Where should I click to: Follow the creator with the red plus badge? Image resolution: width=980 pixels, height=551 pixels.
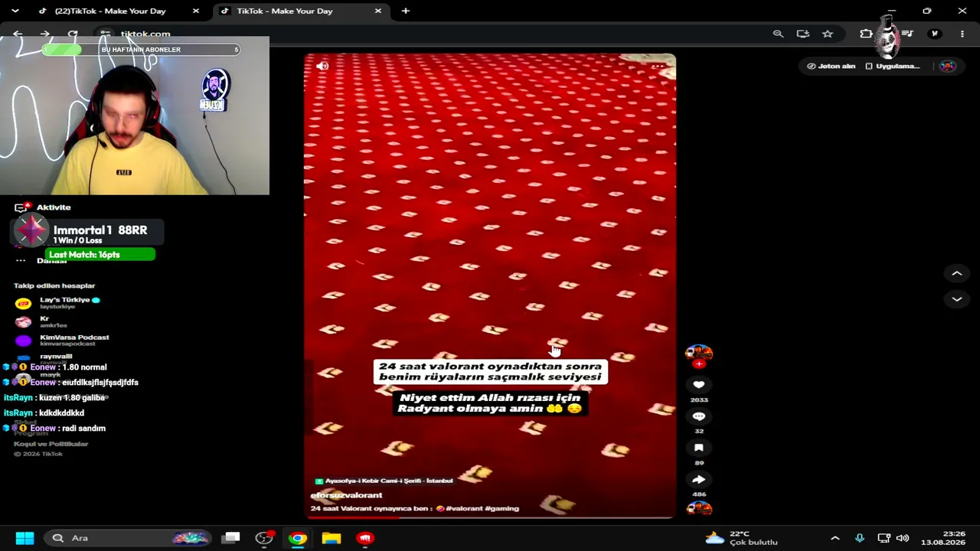click(x=698, y=364)
